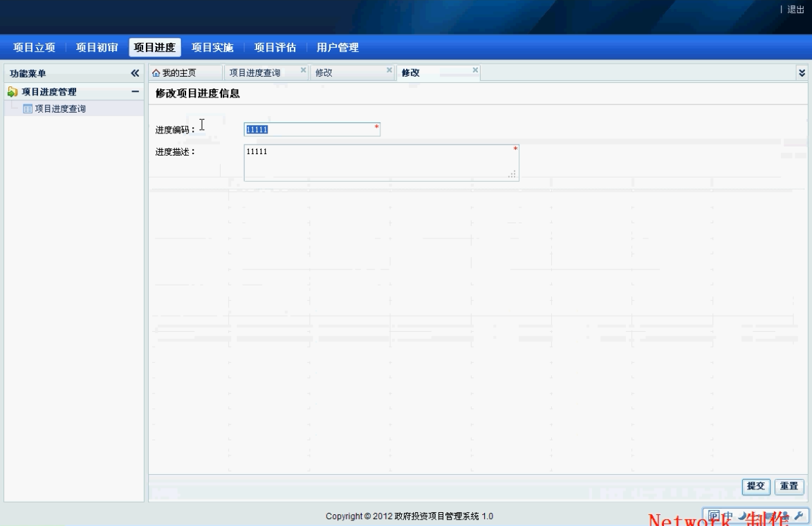The image size is (812, 526).
Task: Collapse the 项目进度管理 section with minus button
Action: click(x=135, y=92)
